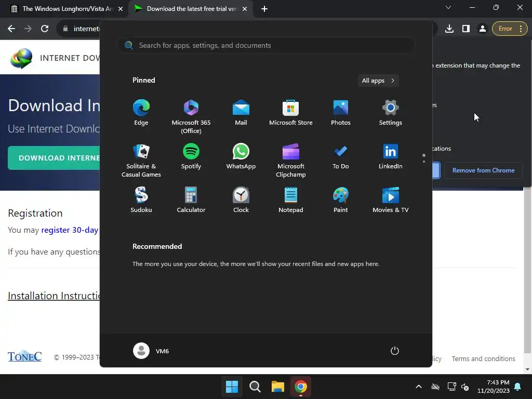Launch Calculator from Start menu
Screen dimensions: 532x399
191,200
